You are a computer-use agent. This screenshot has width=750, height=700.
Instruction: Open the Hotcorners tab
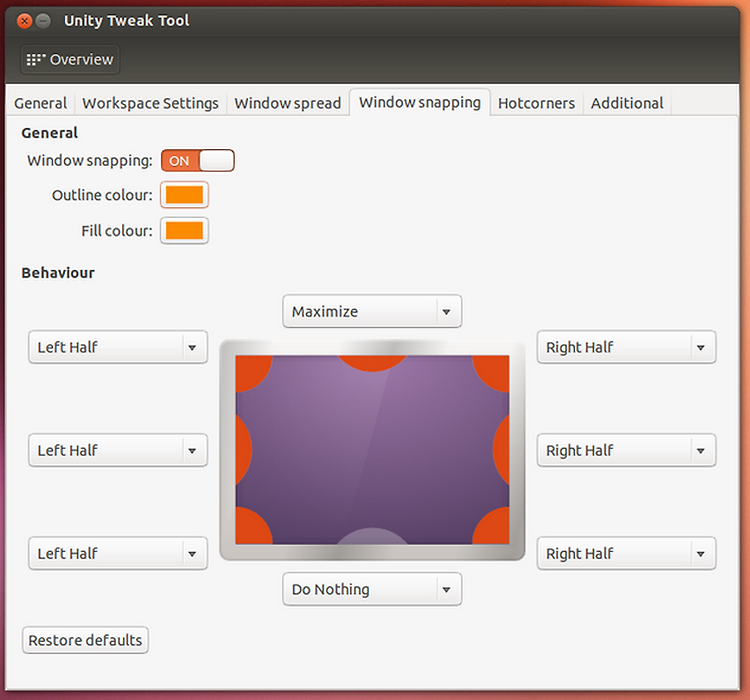tap(536, 103)
